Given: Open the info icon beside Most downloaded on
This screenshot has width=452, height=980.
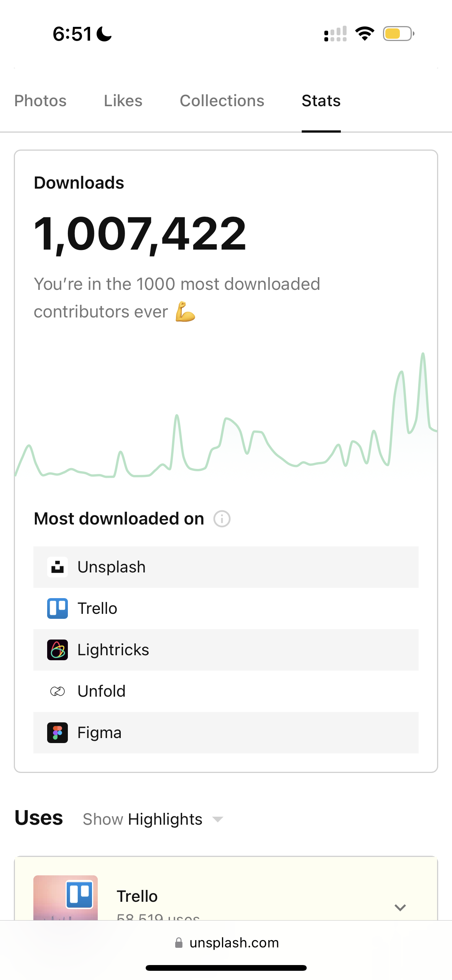Looking at the screenshot, I should pos(222,519).
